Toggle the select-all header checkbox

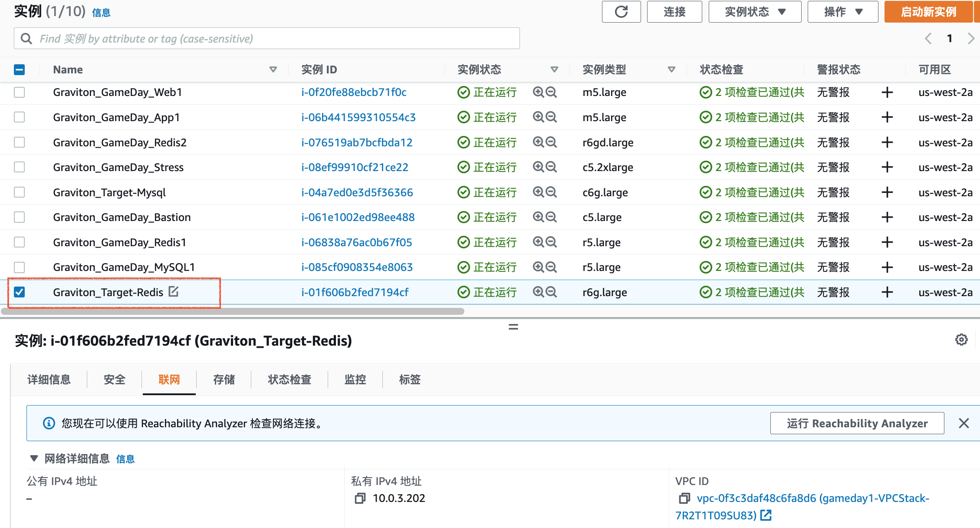pos(20,69)
